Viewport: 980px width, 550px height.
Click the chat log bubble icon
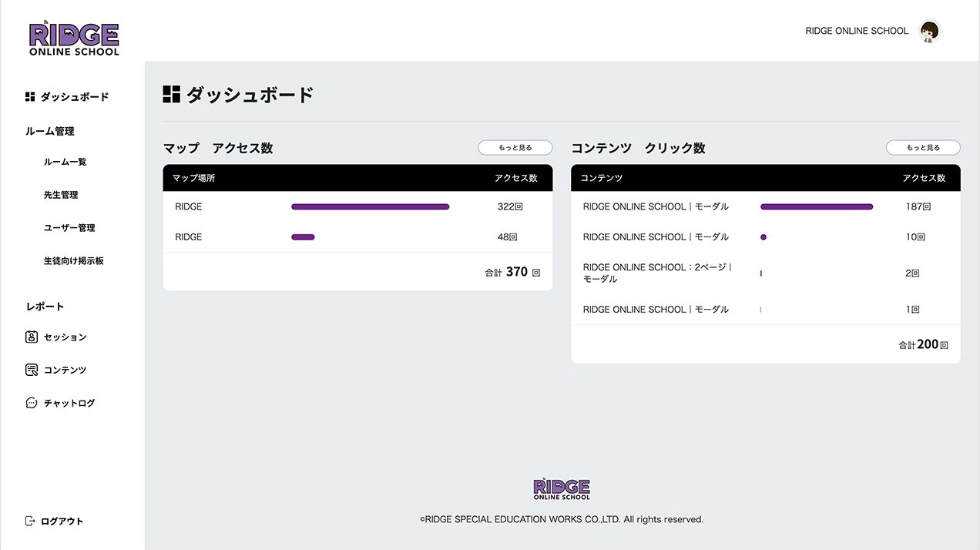click(32, 403)
